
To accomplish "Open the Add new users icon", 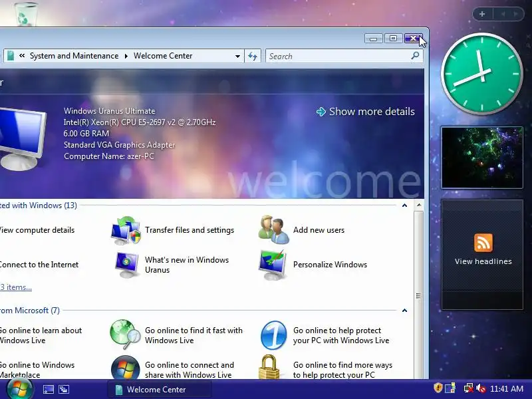I will tap(273, 229).
